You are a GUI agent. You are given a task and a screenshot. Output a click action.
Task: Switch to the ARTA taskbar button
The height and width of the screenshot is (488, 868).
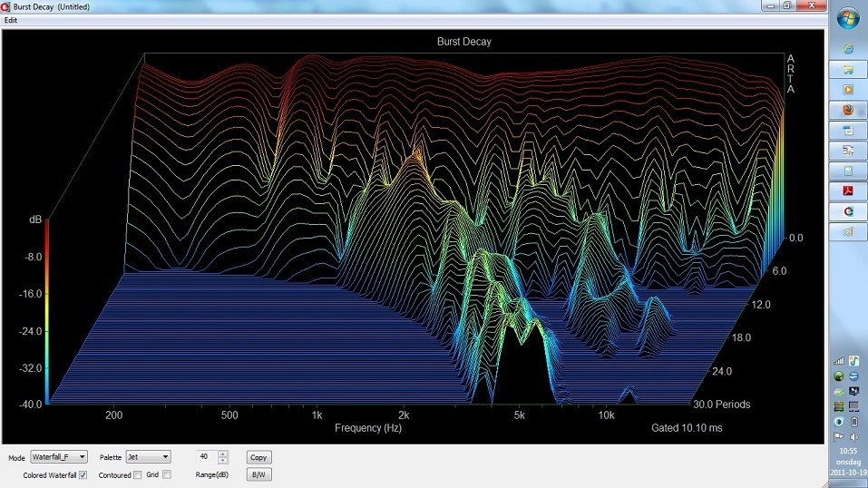pyautogui.click(x=848, y=211)
